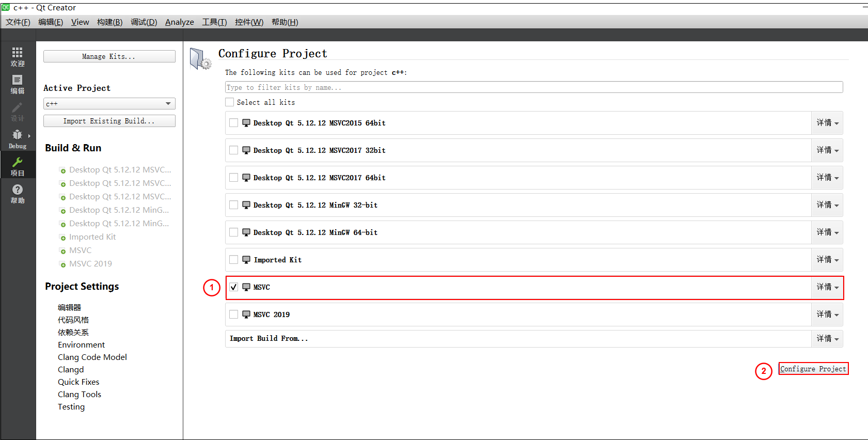Viewport: 868px width, 440px height.
Task: Open 代码风格 project settings
Action: click(73, 320)
